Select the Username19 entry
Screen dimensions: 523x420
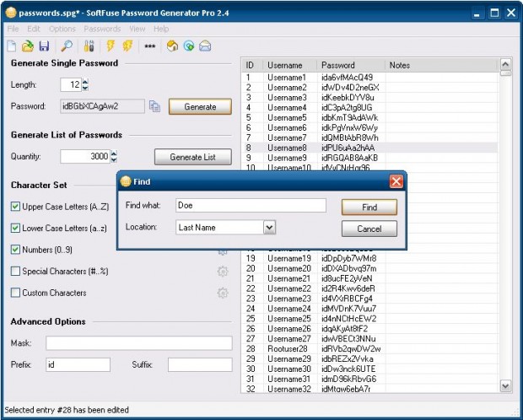[289, 259]
